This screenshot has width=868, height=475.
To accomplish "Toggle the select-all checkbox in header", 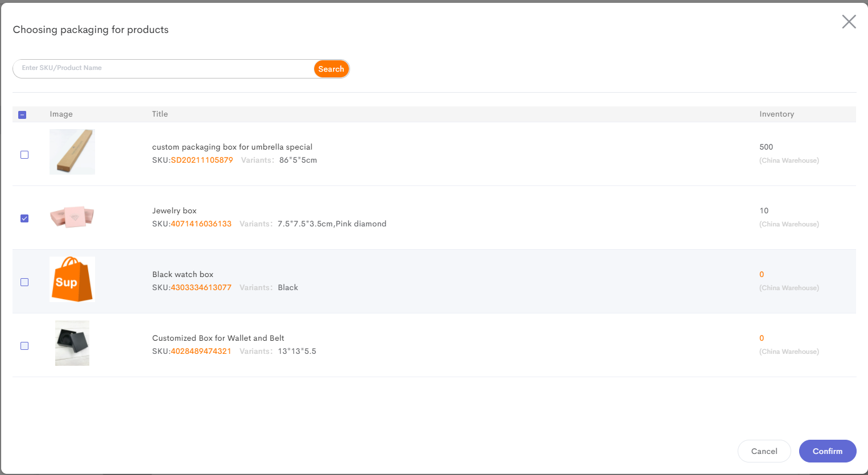I will (x=22, y=114).
